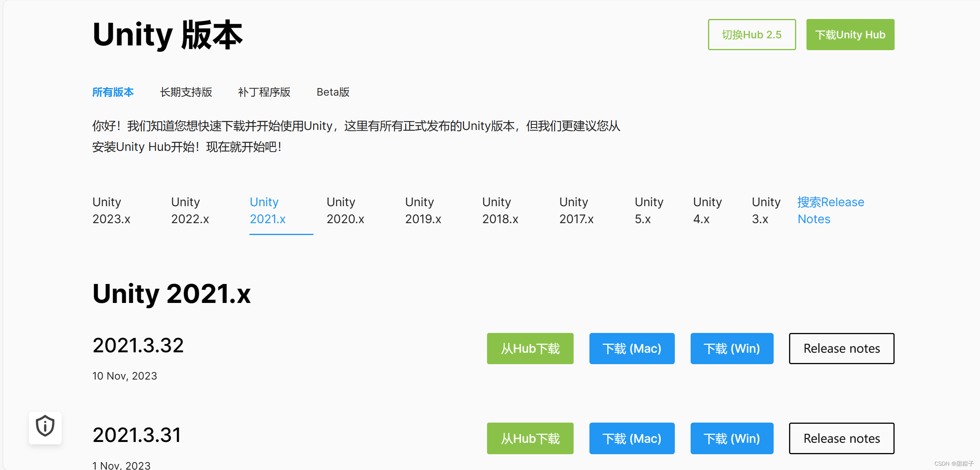
Task: Click 从Hub下载 for version 2021.3.32
Action: [x=530, y=348]
